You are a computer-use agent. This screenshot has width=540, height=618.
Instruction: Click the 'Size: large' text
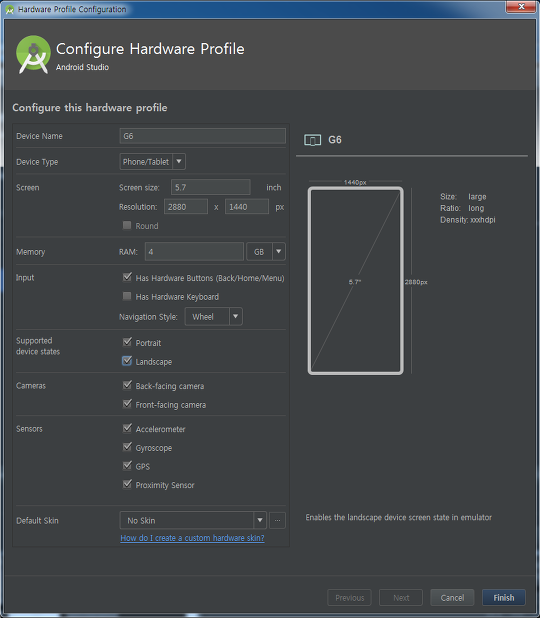click(463, 196)
